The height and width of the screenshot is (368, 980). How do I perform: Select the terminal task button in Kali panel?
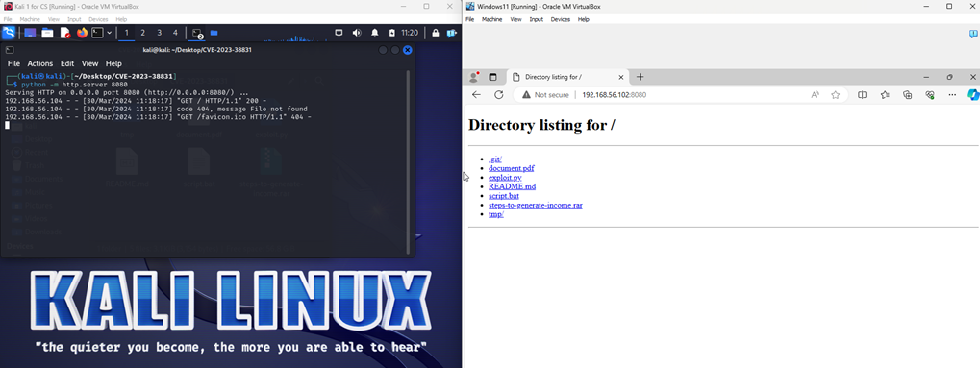197,33
